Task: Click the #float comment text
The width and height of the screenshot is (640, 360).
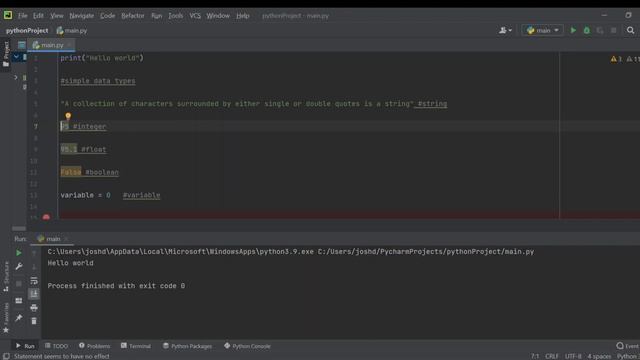Action: [x=93, y=149]
